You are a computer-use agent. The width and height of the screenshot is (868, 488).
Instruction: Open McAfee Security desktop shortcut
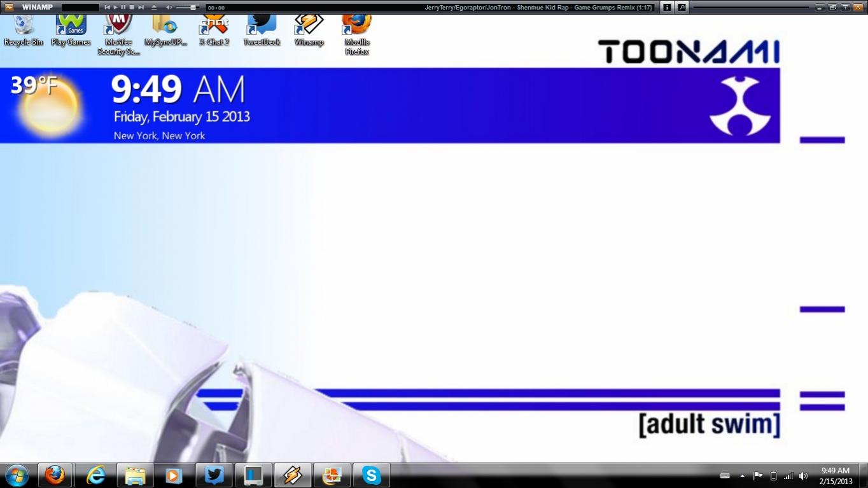click(x=118, y=35)
